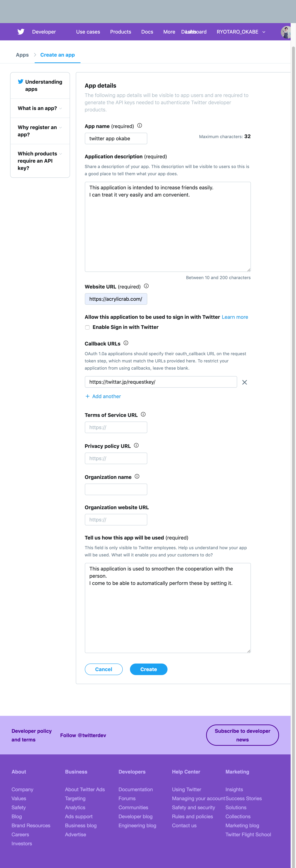Click Add another callback URL
This screenshot has width=296, height=868.
point(103,396)
